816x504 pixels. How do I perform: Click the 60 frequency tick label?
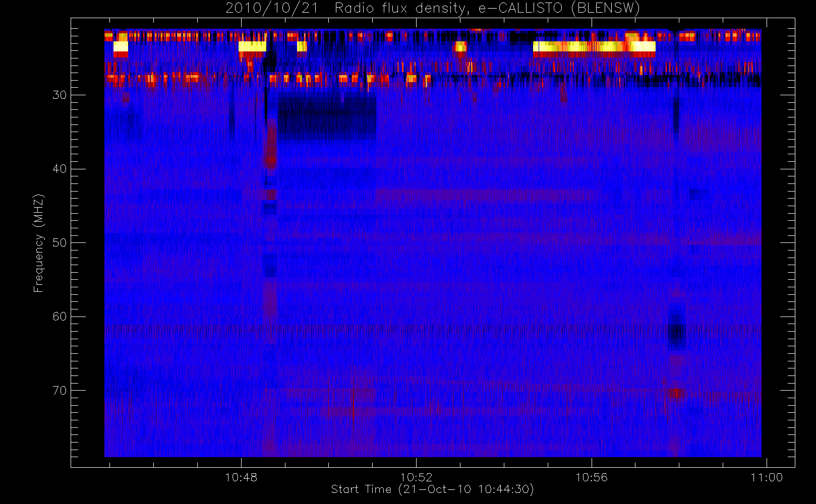(x=60, y=317)
